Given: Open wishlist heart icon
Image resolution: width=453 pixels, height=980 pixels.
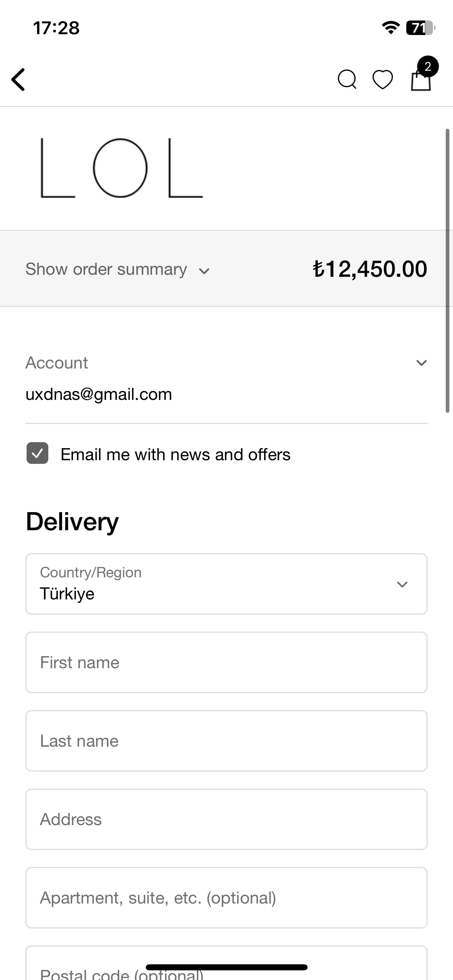Looking at the screenshot, I should click(383, 79).
